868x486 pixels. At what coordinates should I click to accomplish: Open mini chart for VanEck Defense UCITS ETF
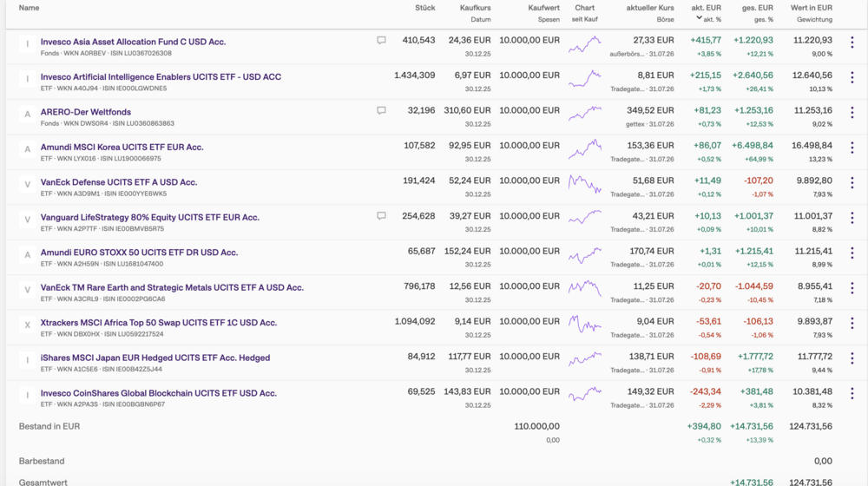pos(584,184)
